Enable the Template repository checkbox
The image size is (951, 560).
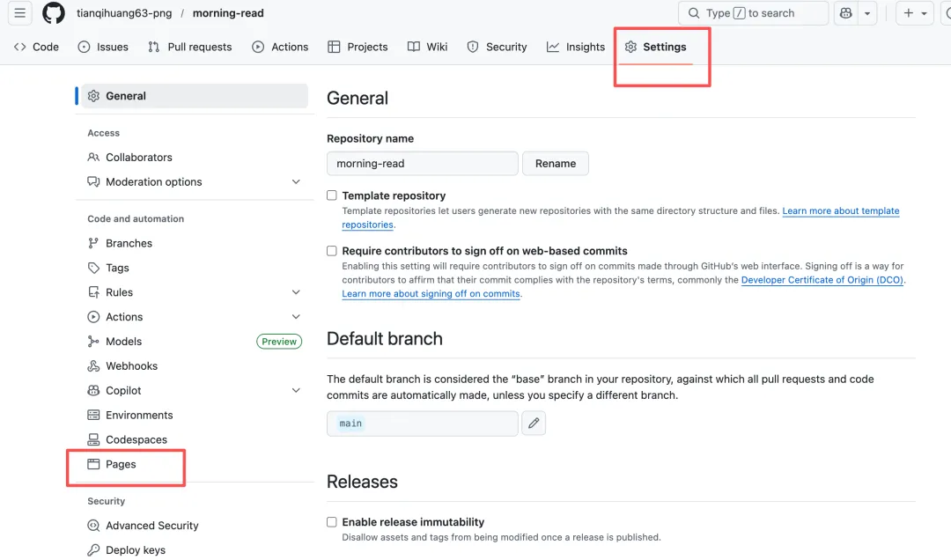point(332,195)
